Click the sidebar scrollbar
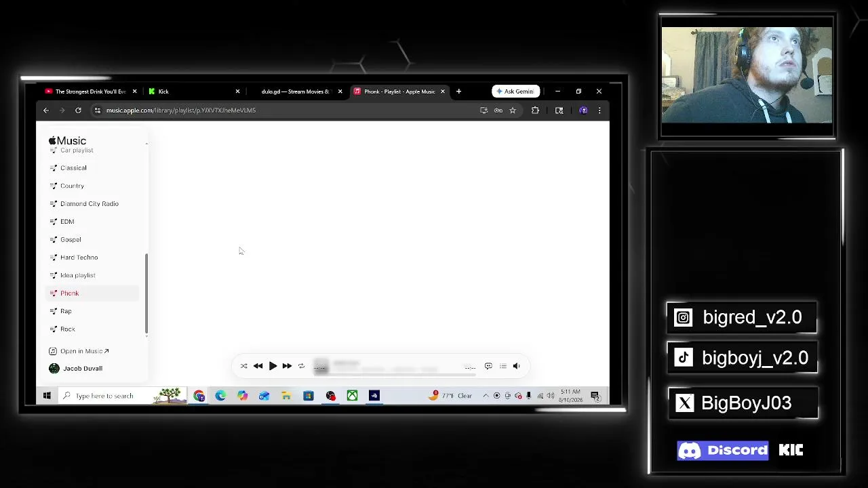Screen dimensions: 868x488 coord(146,295)
